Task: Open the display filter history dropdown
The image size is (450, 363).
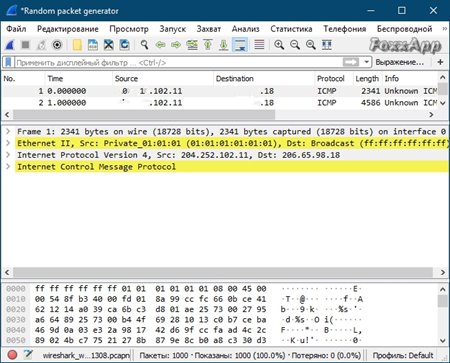Action: [366, 62]
